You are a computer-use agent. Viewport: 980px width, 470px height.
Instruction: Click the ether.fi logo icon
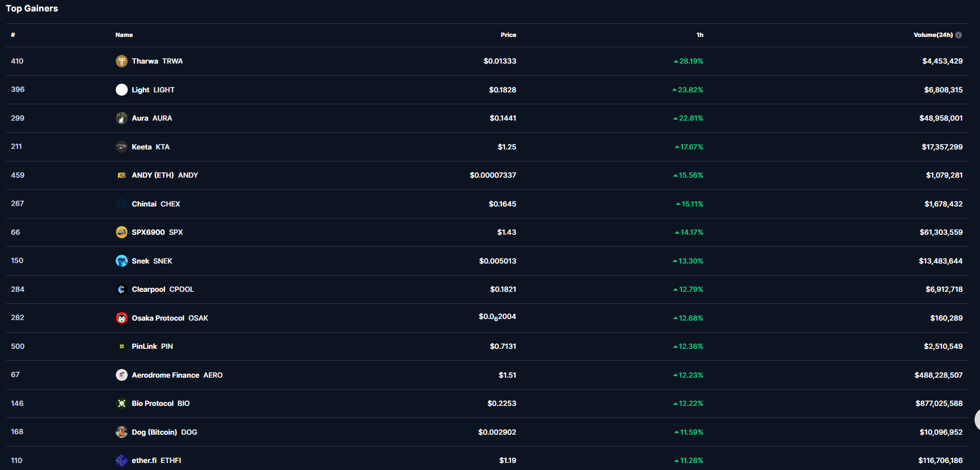tap(122, 460)
